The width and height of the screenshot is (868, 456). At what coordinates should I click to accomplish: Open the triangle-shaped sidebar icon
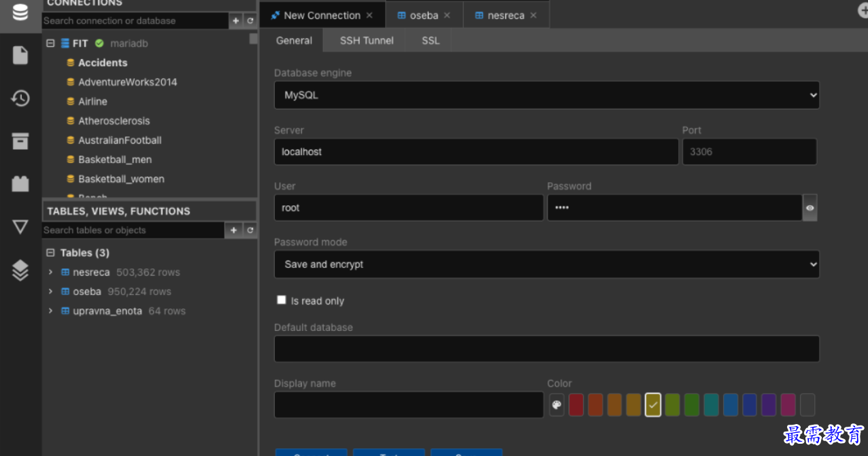coord(20,226)
